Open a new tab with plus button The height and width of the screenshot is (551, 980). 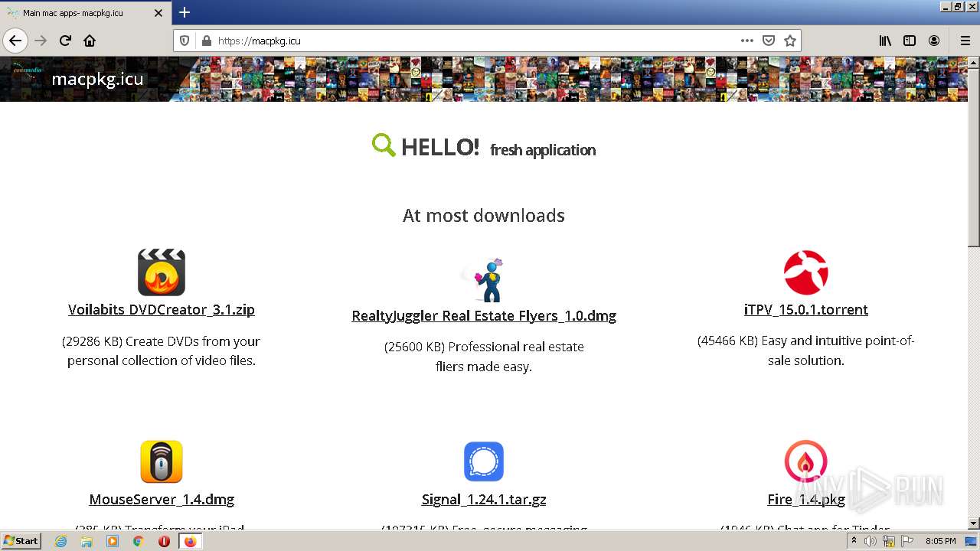click(x=185, y=12)
